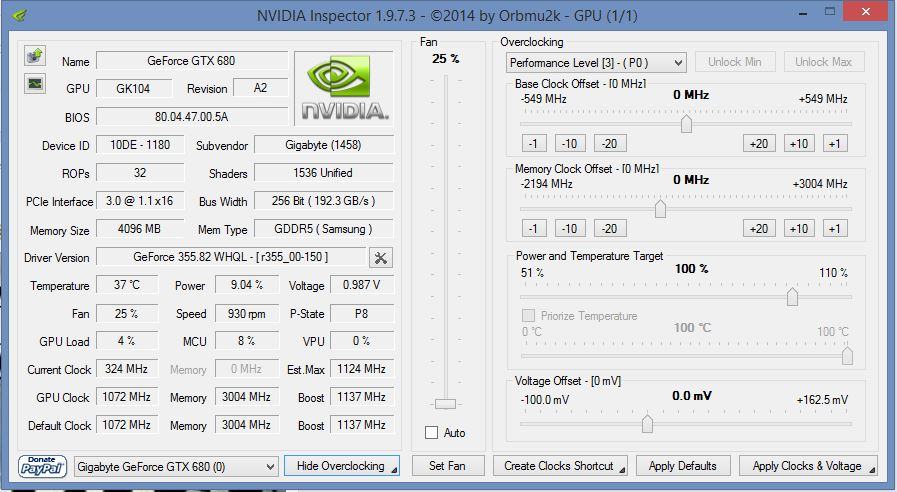
Task: Click Base Clock Offset -20 button
Action: coord(610,143)
